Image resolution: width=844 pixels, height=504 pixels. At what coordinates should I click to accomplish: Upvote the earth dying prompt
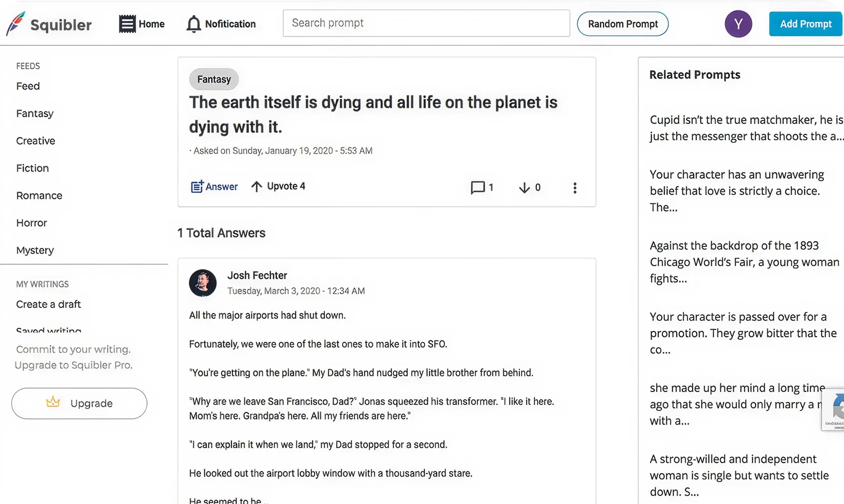pyautogui.click(x=256, y=187)
